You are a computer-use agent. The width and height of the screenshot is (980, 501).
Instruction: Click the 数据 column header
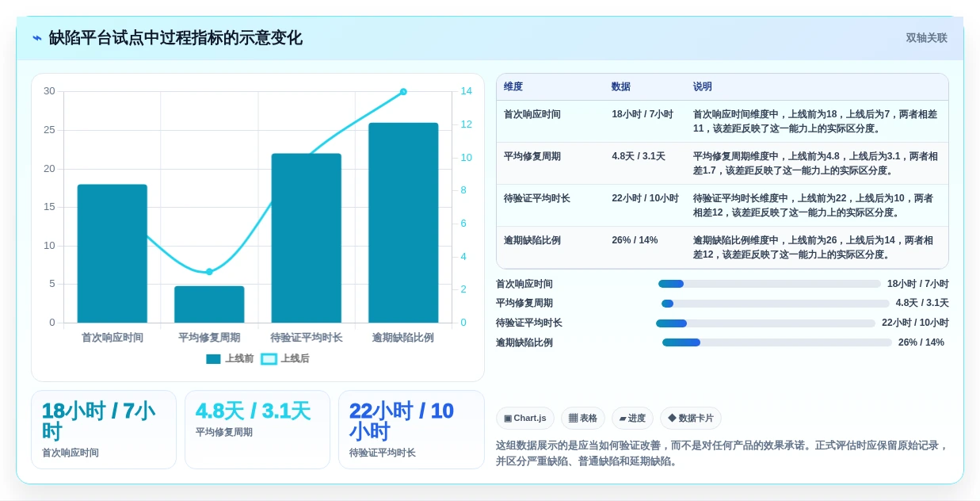pyautogui.click(x=621, y=87)
